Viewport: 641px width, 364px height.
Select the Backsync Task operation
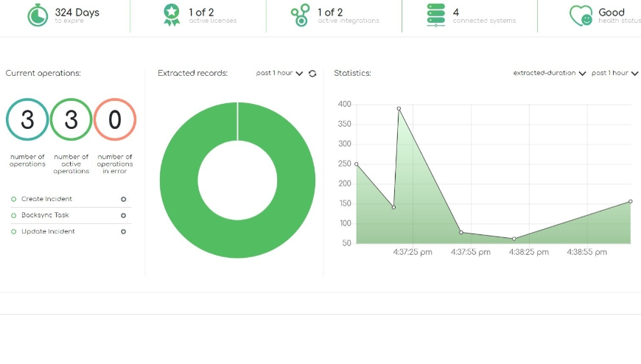[45, 215]
